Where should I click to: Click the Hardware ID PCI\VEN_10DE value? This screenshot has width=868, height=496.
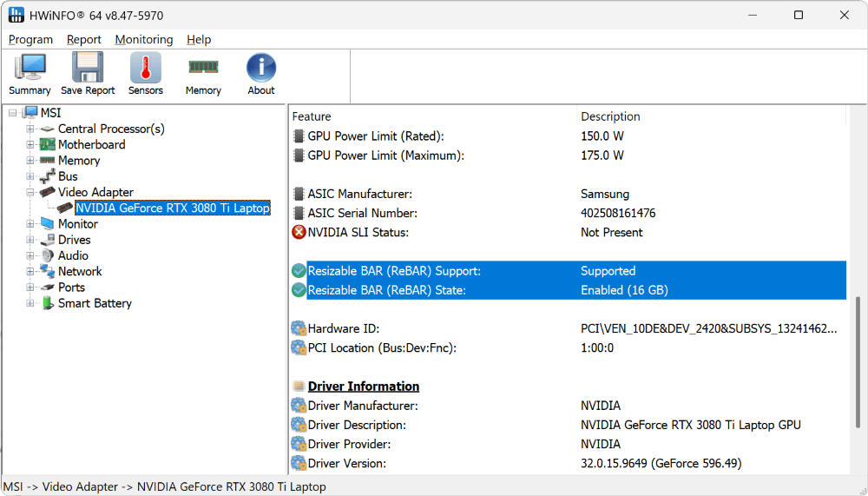(708, 328)
